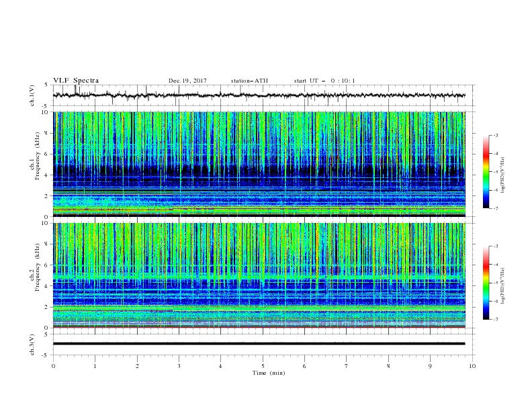Click the ch.3 flat black voltage trace
Screen dimensions: 532x411
[x=259, y=344]
